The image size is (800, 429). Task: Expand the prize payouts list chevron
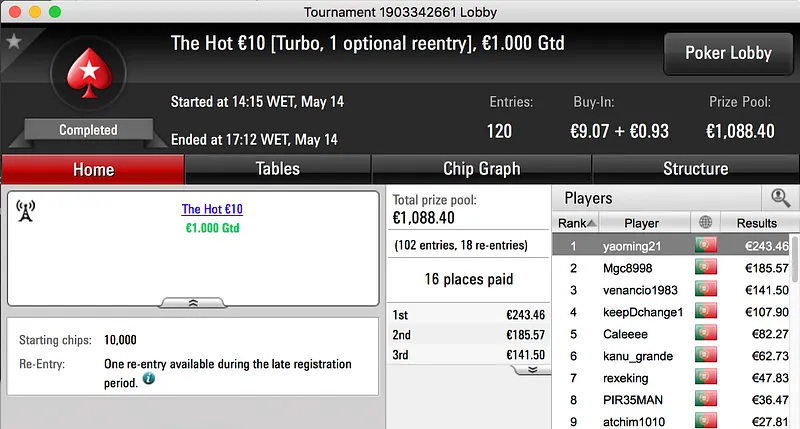tap(533, 368)
